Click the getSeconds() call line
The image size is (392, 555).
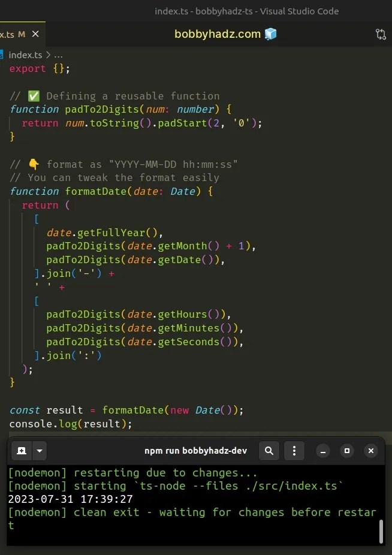coord(144,342)
